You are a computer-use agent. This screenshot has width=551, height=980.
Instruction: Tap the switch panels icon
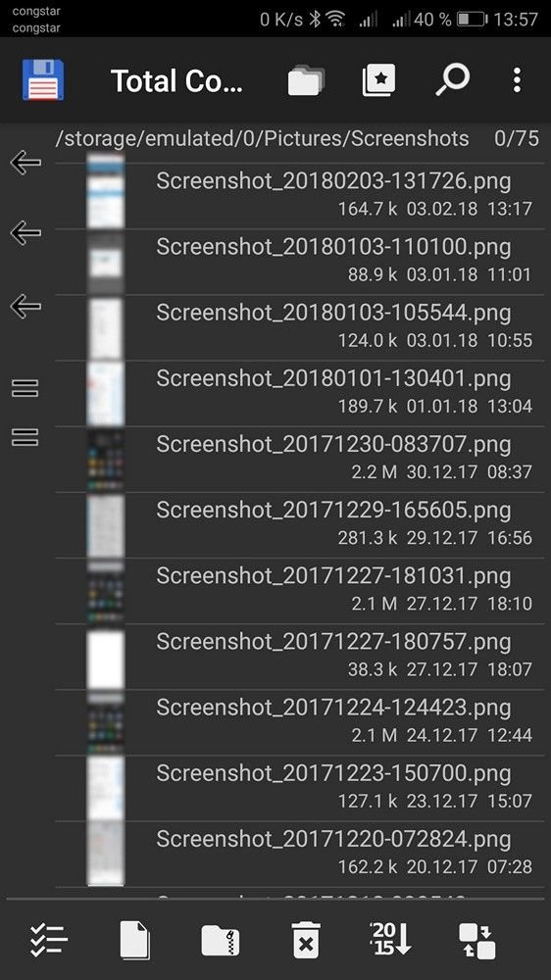click(477, 941)
